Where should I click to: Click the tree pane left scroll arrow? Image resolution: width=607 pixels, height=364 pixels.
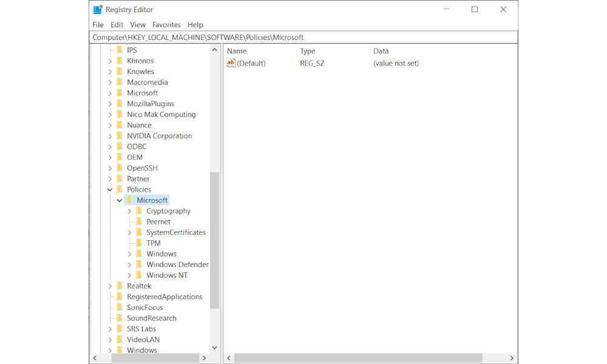(x=95, y=358)
